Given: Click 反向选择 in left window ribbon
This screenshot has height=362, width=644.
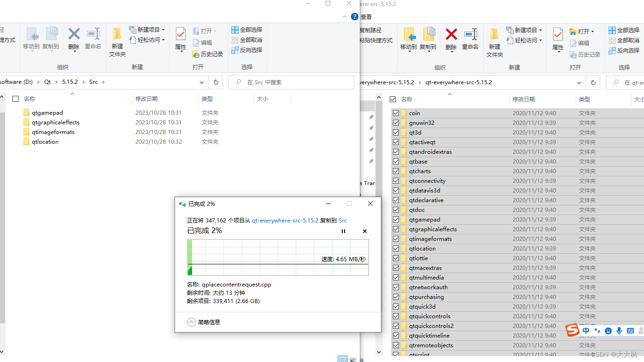Looking at the screenshot, I should (246, 50).
